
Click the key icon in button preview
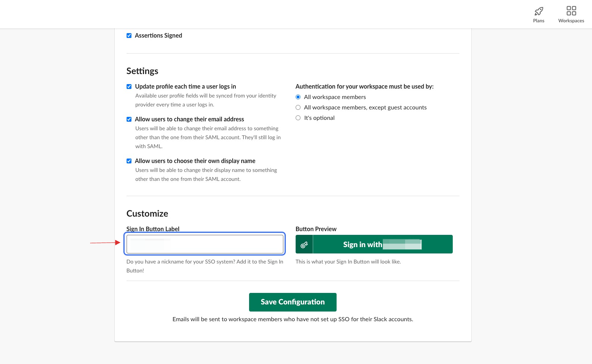tap(304, 245)
